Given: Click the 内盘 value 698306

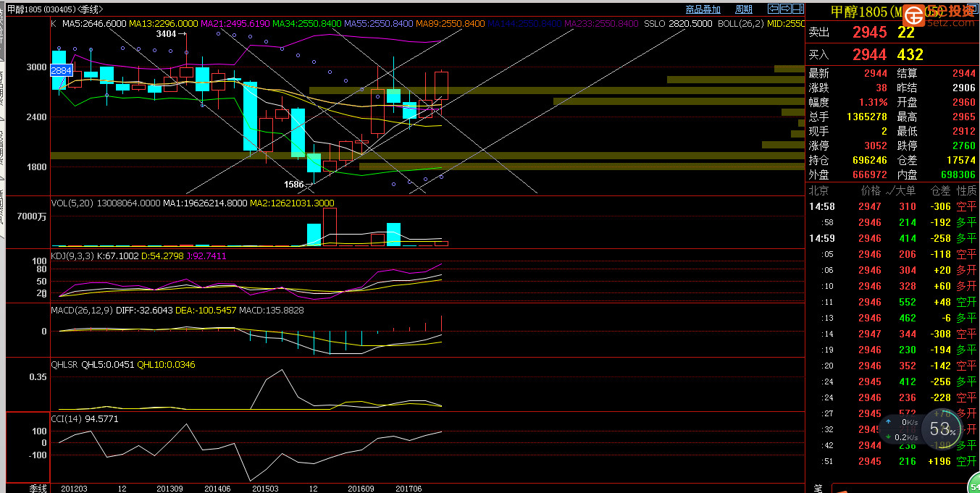Looking at the screenshot, I should [x=958, y=174].
